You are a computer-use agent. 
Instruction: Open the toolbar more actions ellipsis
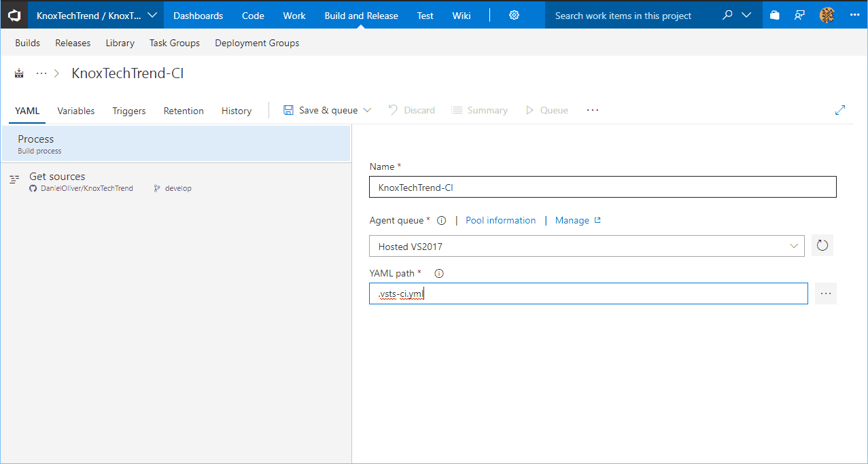click(593, 110)
